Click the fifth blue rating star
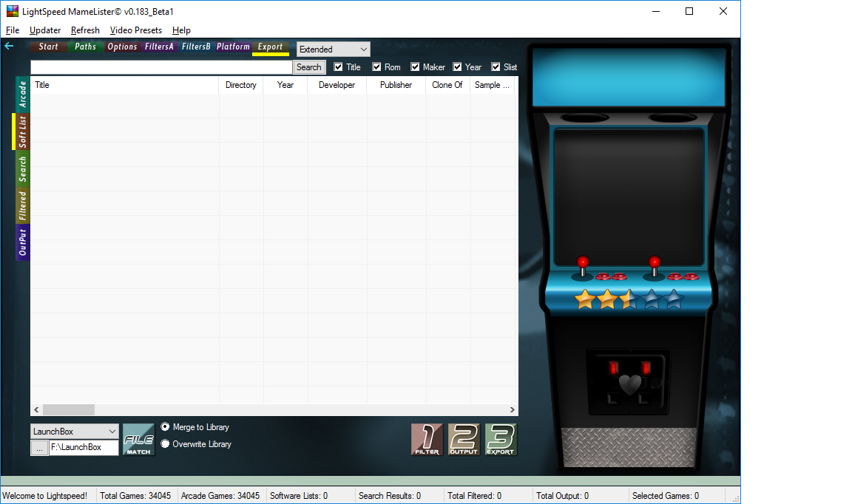The height and width of the screenshot is (504, 852). pos(673,299)
